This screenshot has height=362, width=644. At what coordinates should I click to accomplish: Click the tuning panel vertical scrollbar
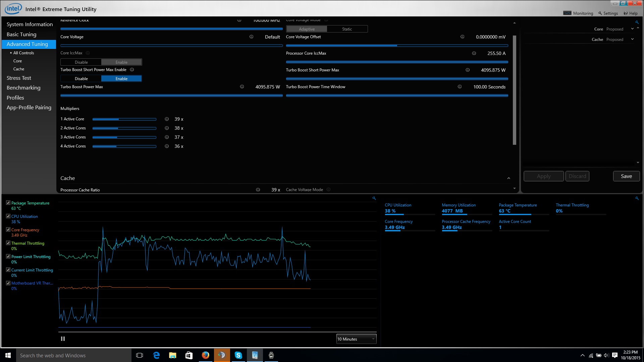tap(515, 90)
